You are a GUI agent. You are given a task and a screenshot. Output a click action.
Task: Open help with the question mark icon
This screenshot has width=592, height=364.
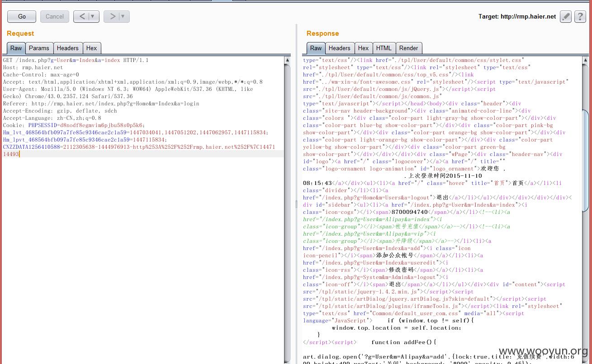[x=580, y=17]
